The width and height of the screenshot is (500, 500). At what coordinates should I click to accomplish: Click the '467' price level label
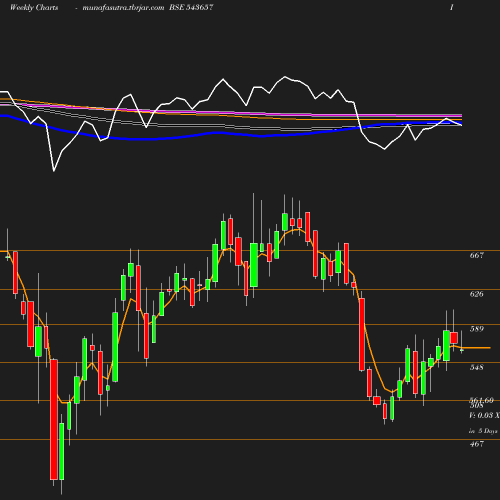point(477,444)
